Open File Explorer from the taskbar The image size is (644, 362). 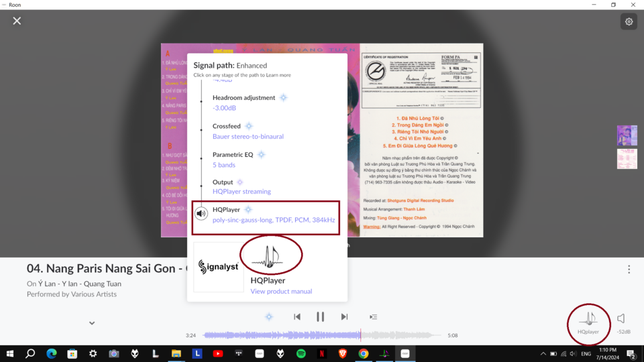click(176, 354)
